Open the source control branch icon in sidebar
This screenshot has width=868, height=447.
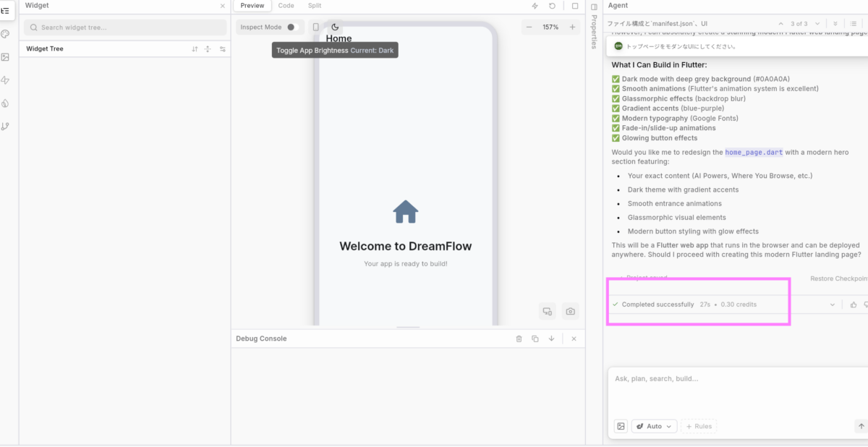pos(6,127)
